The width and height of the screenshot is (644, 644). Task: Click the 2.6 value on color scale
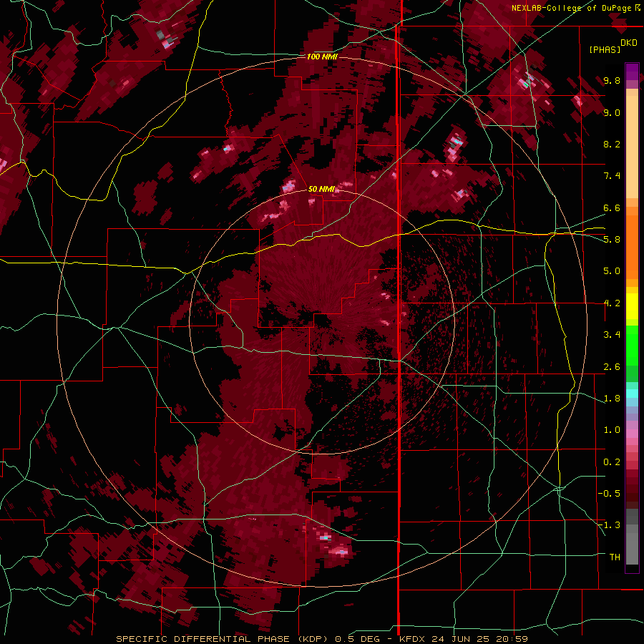(x=612, y=367)
